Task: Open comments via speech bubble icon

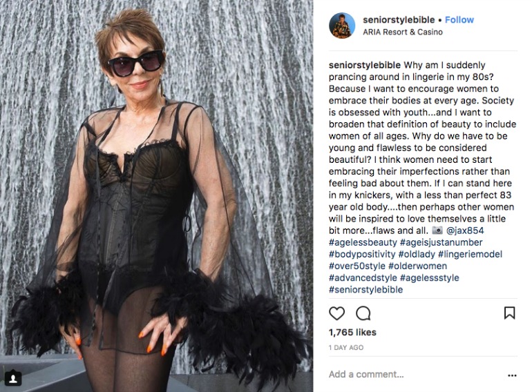Action: coord(363,313)
